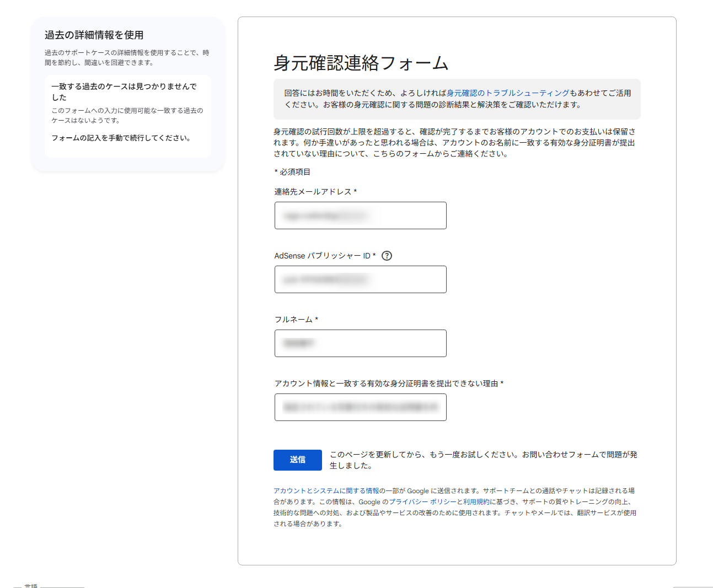
Task: Click the * 必須項目 note
Action: click(292, 172)
